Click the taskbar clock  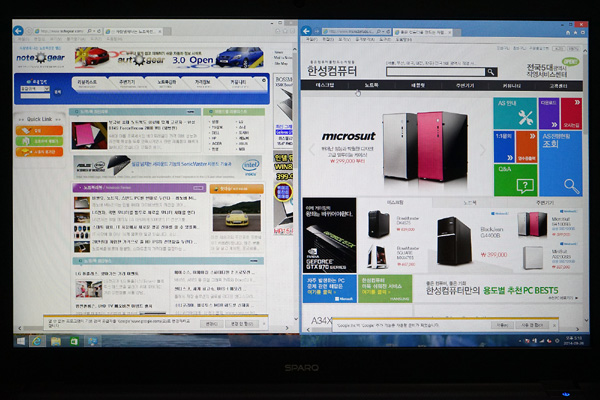(x=574, y=341)
